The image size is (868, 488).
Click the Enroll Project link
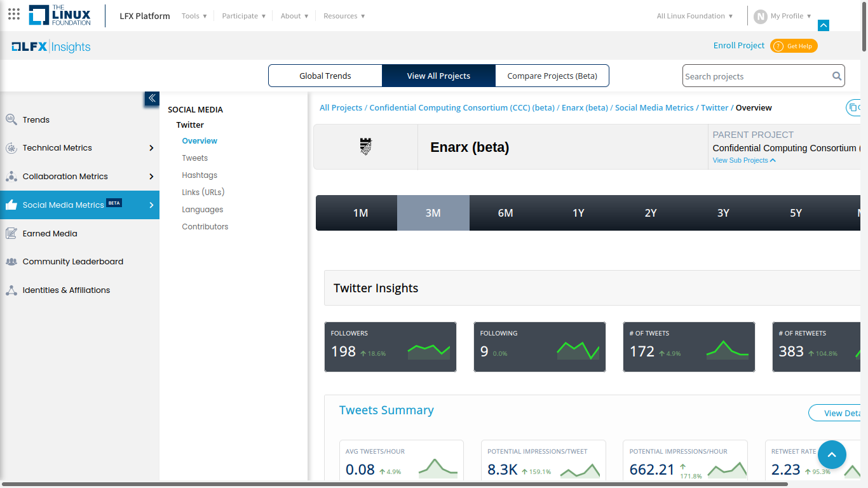pyautogui.click(x=739, y=46)
